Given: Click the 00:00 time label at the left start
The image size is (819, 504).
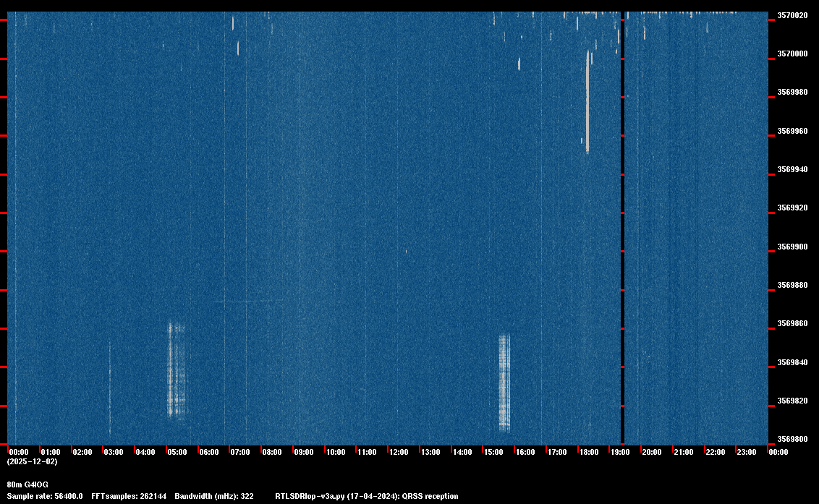Looking at the screenshot, I should pyautogui.click(x=19, y=452).
